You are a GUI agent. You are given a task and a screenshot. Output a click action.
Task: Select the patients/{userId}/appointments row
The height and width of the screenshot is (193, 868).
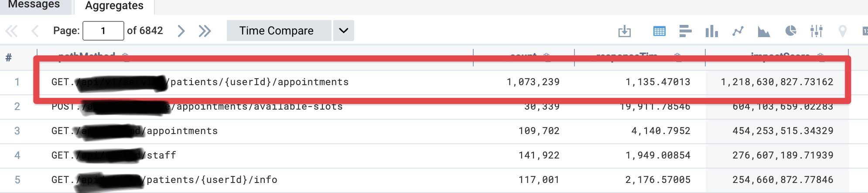click(434, 82)
